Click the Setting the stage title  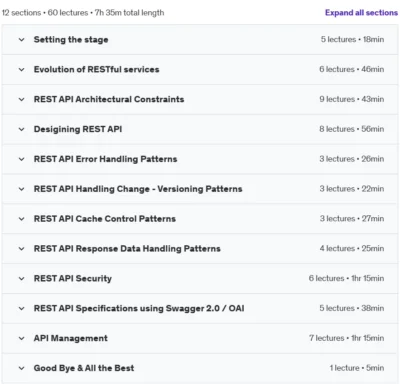point(71,40)
